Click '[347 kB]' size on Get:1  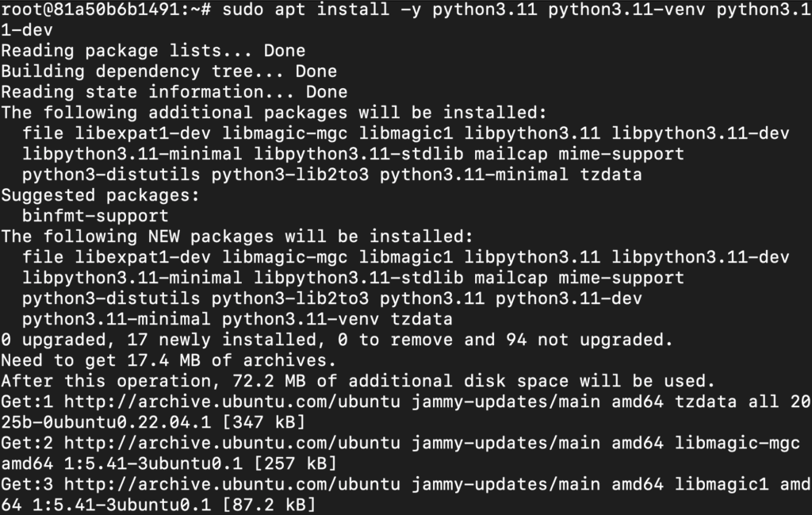(263, 422)
